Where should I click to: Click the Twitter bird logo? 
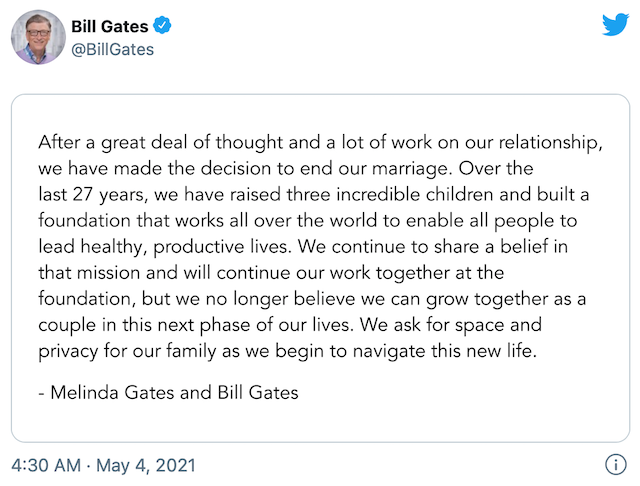615,24
